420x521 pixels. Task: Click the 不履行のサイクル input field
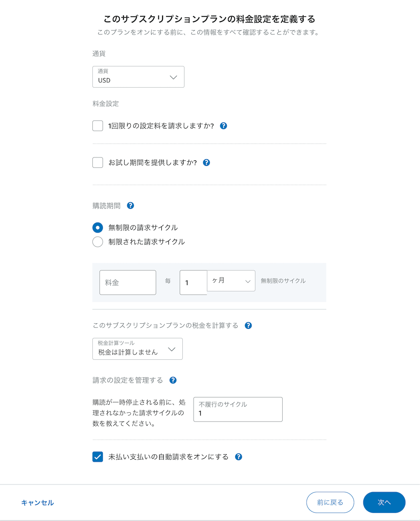(238, 409)
